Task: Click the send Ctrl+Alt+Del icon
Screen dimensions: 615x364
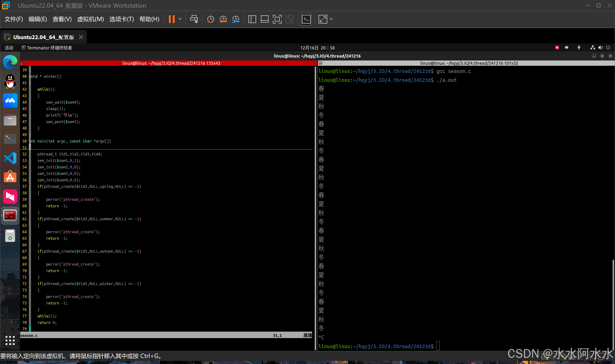Action: point(194,19)
